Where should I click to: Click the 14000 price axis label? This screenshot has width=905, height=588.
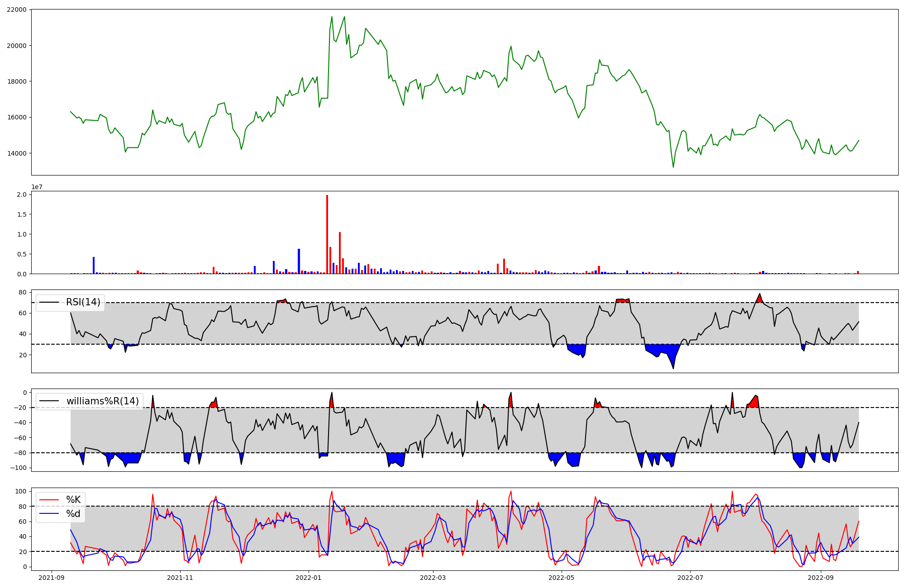[16, 153]
